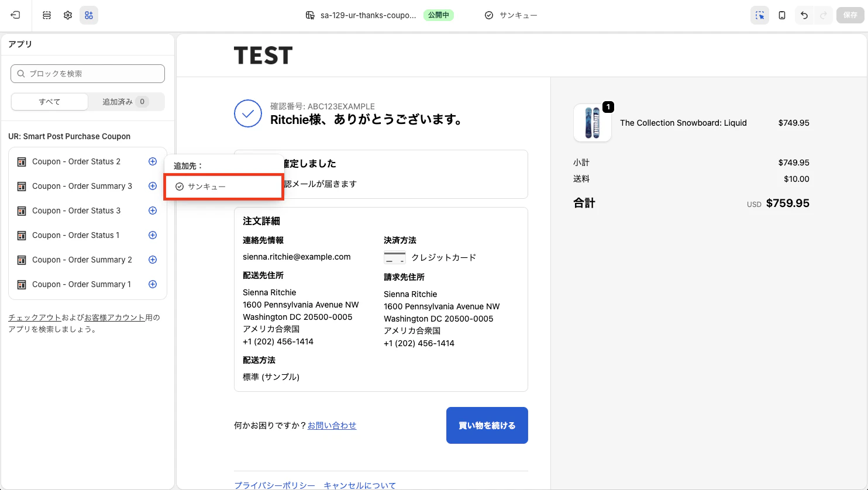Click the Coupon - Order Summary 2 row icon

coord(22,260)
